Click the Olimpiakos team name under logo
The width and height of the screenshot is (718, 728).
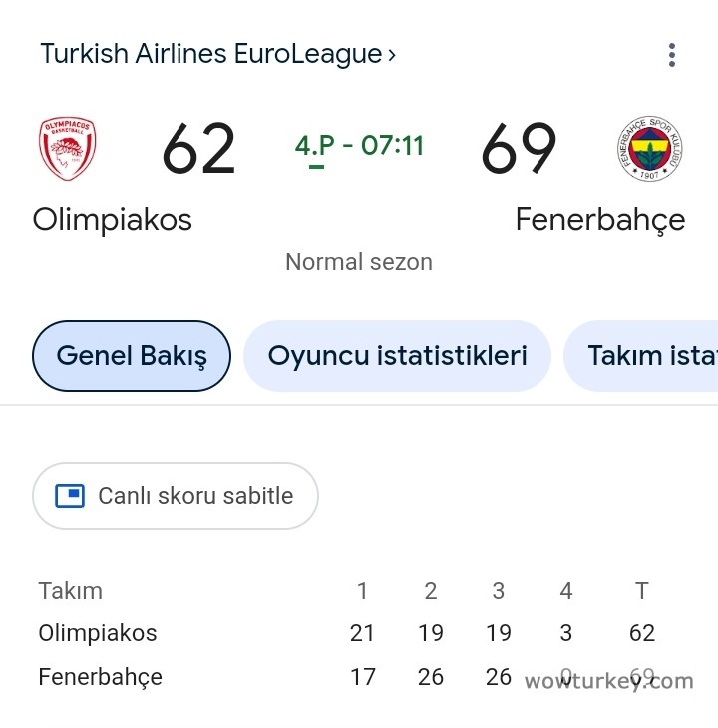112,219
